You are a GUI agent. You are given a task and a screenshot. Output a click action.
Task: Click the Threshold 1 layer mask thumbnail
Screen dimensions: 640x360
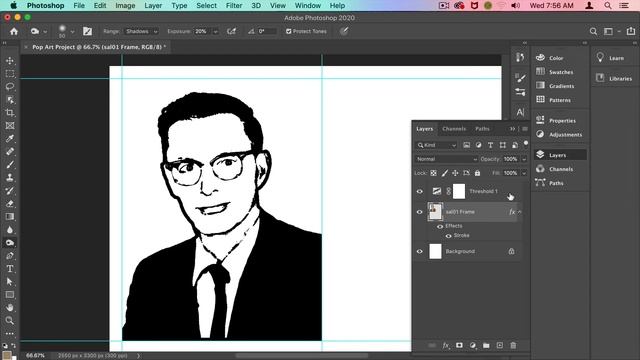point(459,191)
